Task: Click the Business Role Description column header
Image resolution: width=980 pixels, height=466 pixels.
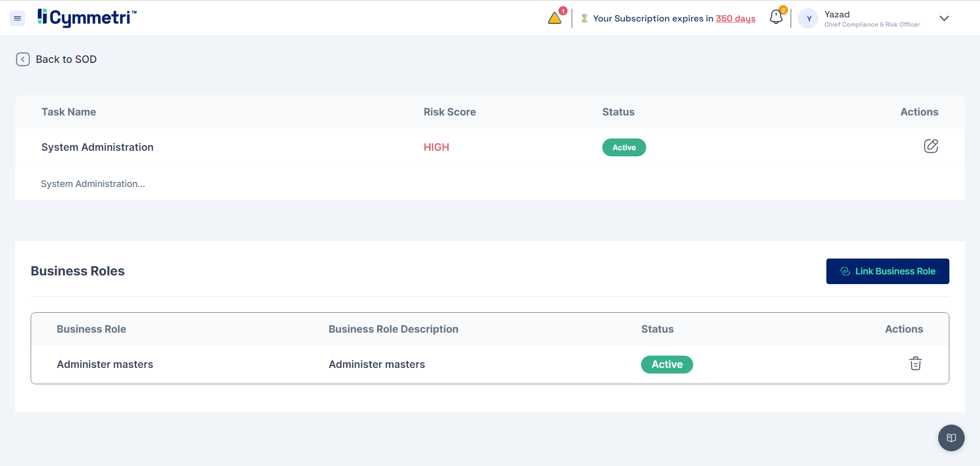Action: (x=393, y=329)
